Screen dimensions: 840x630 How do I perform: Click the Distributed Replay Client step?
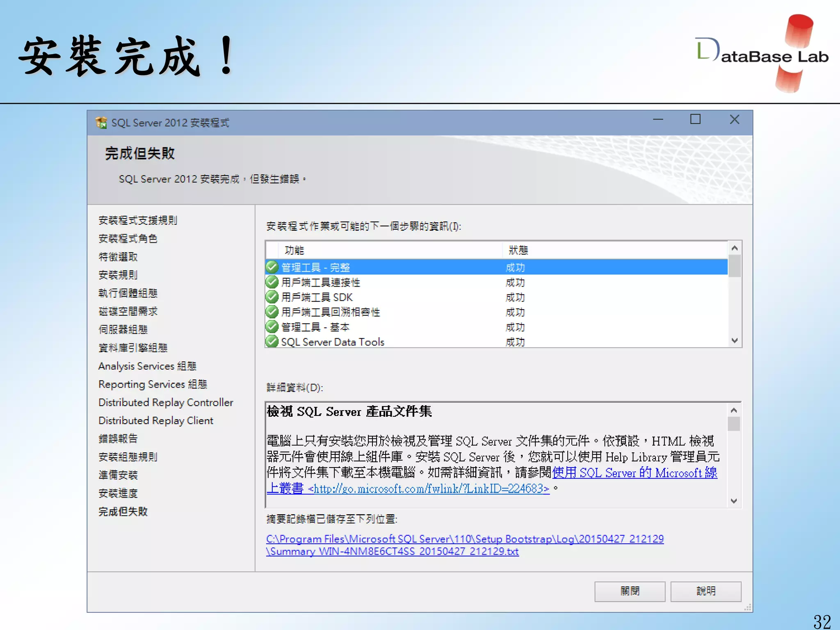(156, 420)
